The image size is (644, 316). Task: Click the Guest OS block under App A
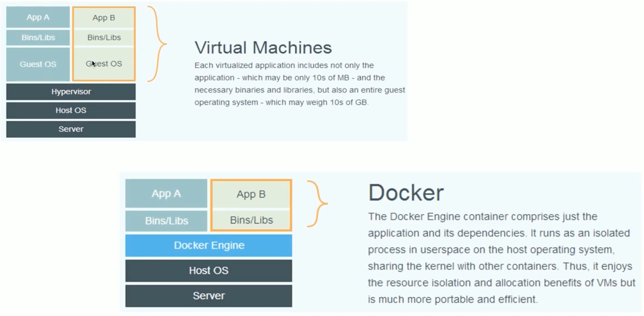point(38,64)
